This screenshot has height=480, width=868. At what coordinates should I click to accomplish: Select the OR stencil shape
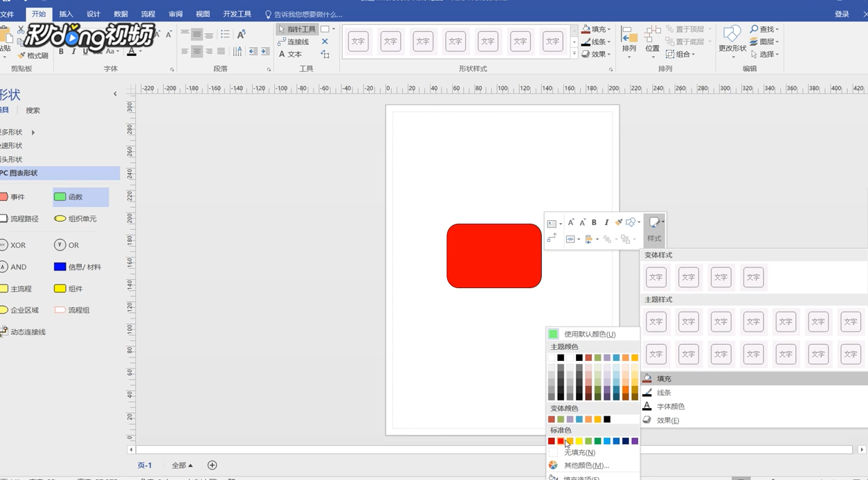(x=67, y=245)
